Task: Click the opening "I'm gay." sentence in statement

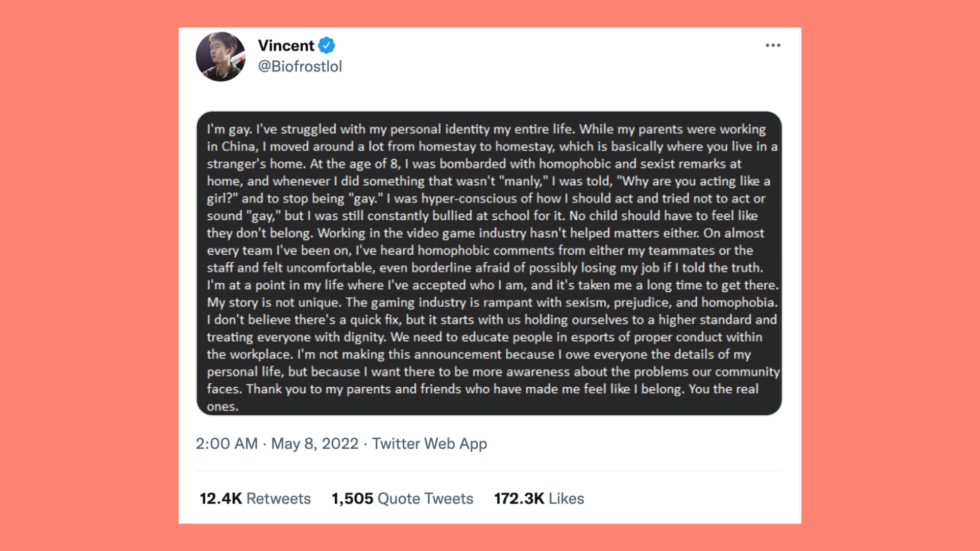Action: 229,129
